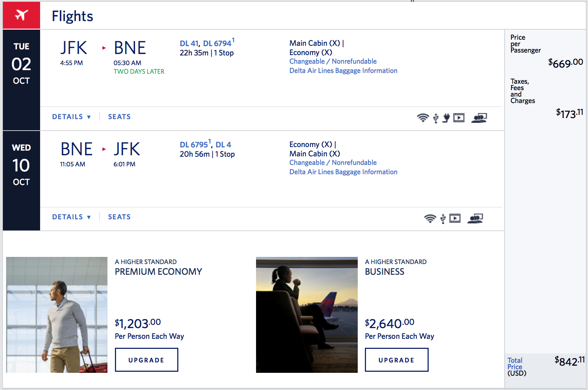Open return Delta Air Lines Baggage Information

(343, 172)
